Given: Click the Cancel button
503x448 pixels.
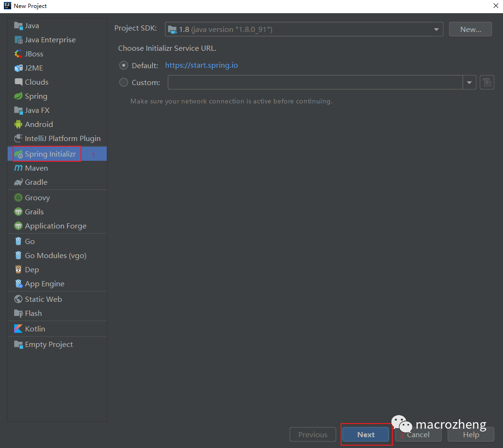Looking at the screenshot, I should coord(418,434).
